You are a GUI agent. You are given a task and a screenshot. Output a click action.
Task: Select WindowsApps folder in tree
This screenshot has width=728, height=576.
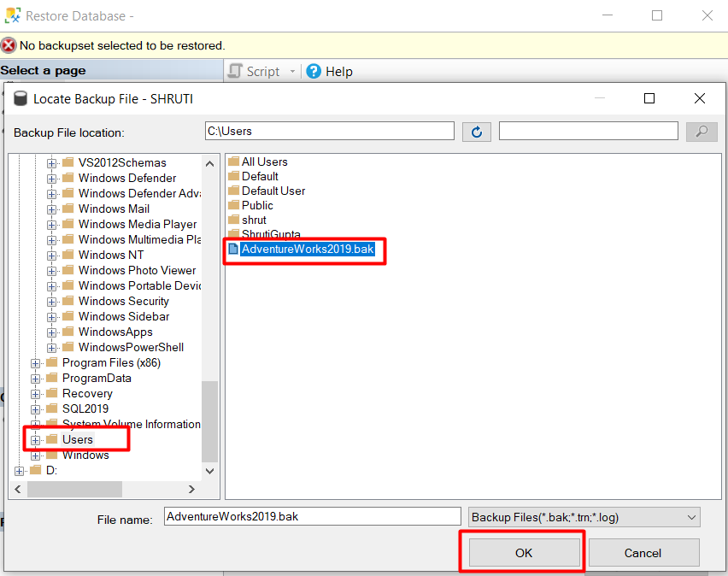click(x=115, y=332)
